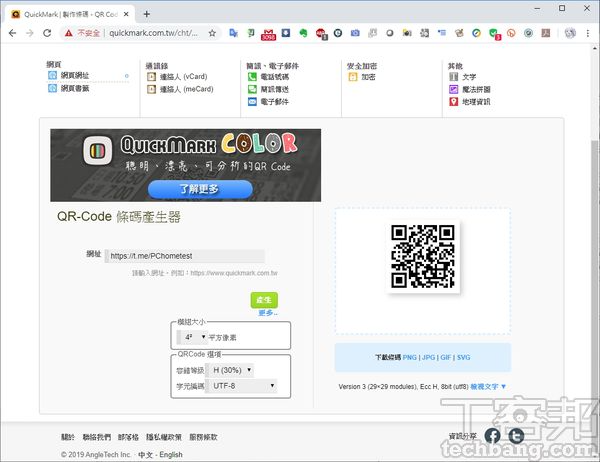600x462 pixels.
Task: Open the Google Translate extension icon
Action: coord(233,33)
